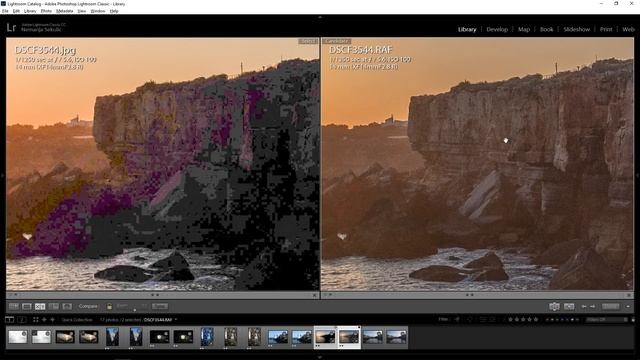This screenshot has height=360, width=640.
Task: Select the selected sunset cliff JPG thumbnail
Action: click(x=325, y=337)
